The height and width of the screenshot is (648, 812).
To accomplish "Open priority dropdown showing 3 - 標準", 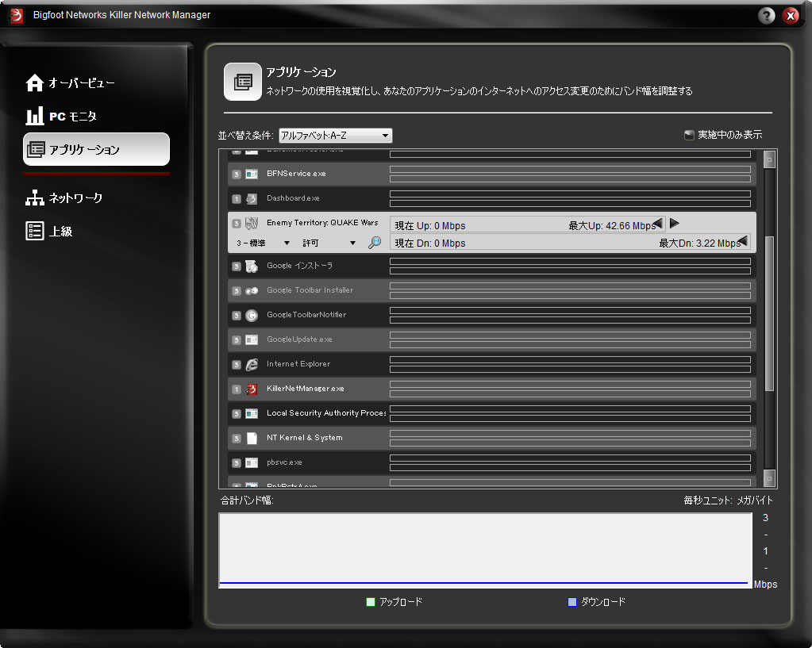I will point(262,243).
